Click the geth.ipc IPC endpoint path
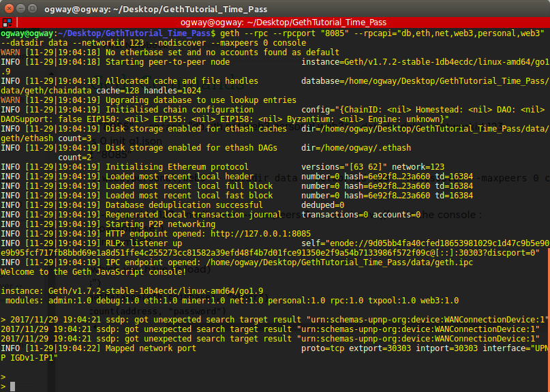The width and height of the screenshot is (550, 392). (339, 262)
